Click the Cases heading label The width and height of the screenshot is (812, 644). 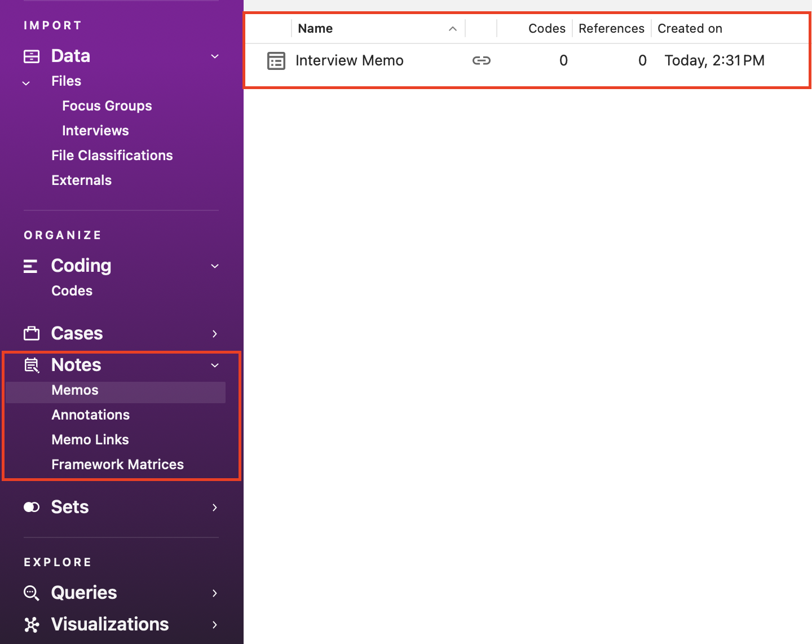click(x=77, y=333)
